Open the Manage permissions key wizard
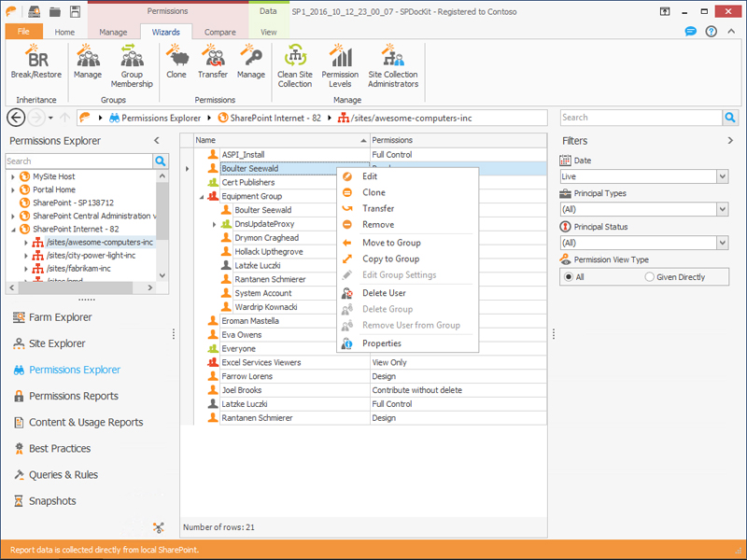 [x=250, y=62]
